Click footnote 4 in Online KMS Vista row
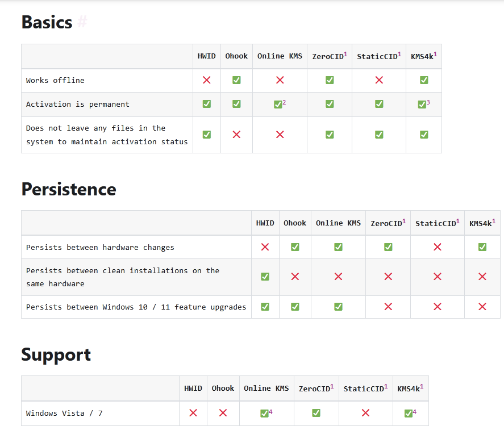The width and height of the screenshot is (504, 426). pos(270,411)
